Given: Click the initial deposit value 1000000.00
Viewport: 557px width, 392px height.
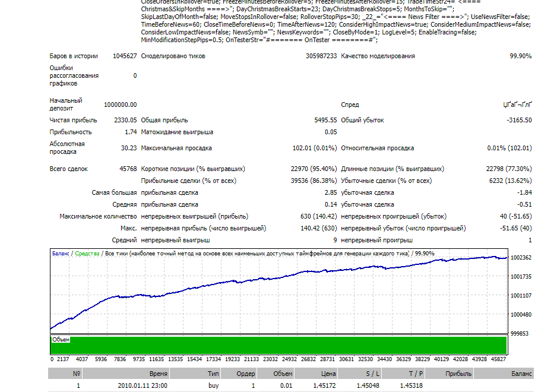Looking at the screenshot, I should pyautogui.click(x=120, y=105).
